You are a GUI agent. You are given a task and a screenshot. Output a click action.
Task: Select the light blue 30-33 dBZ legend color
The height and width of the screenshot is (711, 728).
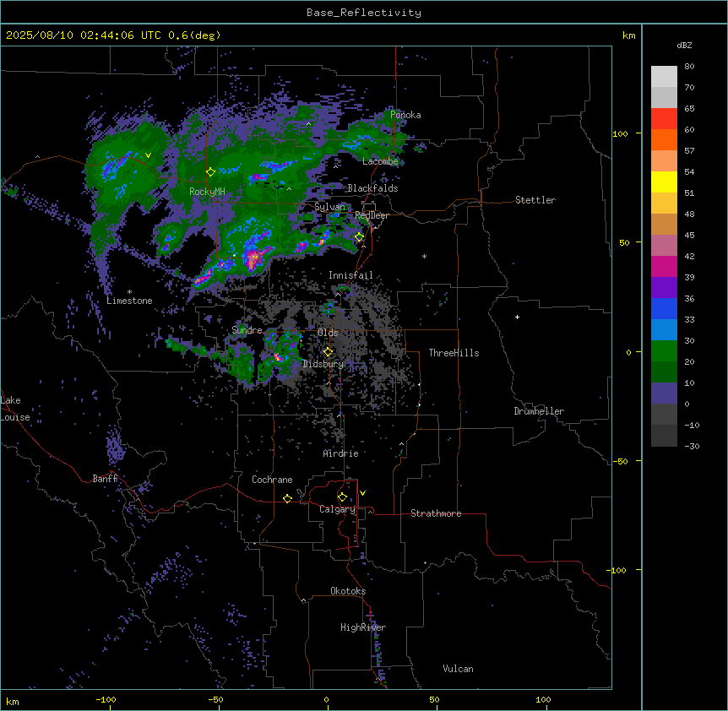pos(664,330)
